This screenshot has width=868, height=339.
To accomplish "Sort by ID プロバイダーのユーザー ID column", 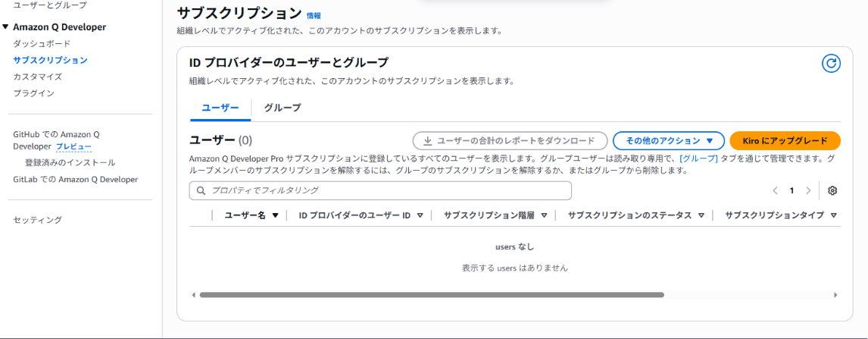I will coord(420,215).
